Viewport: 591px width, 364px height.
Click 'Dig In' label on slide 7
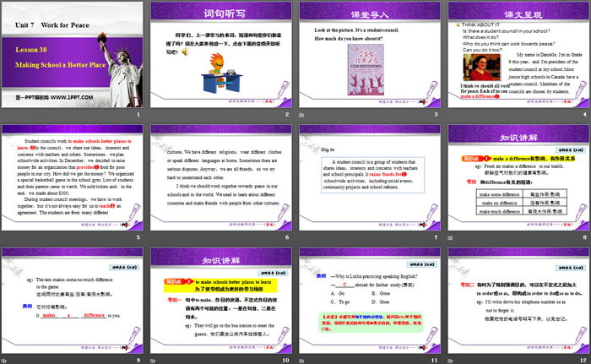coord(328,149)
